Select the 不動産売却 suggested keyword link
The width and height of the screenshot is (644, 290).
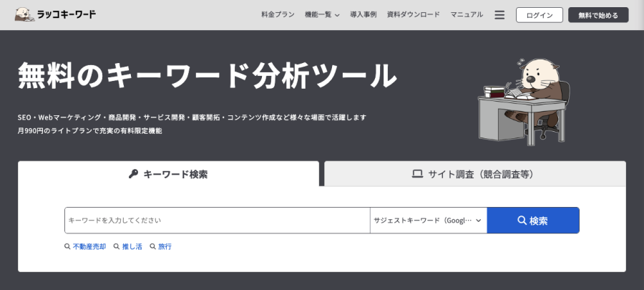(x=89, y=247)
